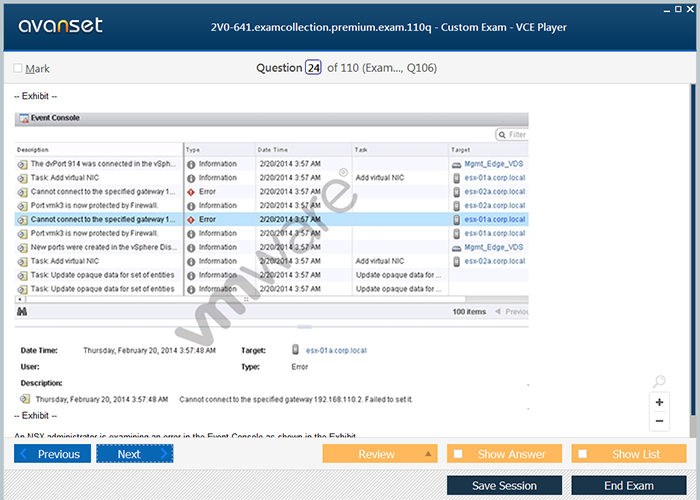Image resolution: width=700 pixels, height=500 pixels.
Task: Edit the question number field 24
Action: 313,67
